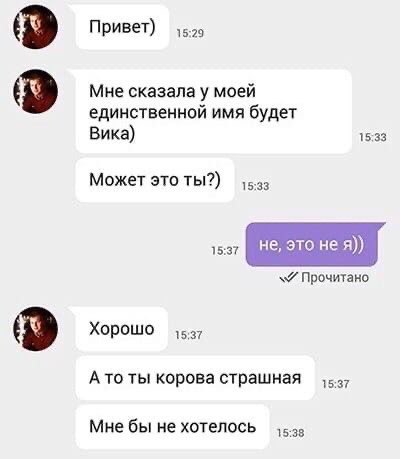Click the 15:29 timestamp
Image resolution: width=400 pixels, height=459 pixels.
pos(190,33)
